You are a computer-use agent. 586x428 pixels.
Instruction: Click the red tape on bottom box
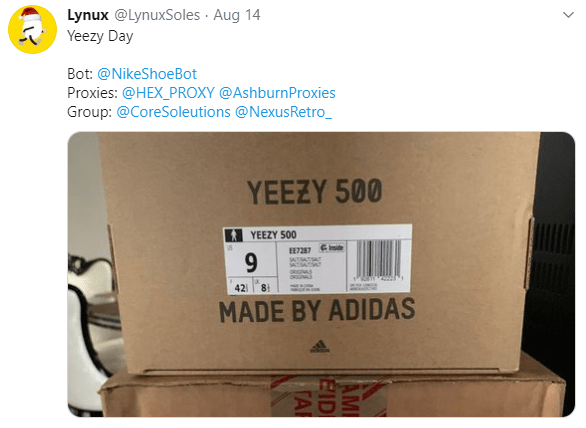coord(329,396)
